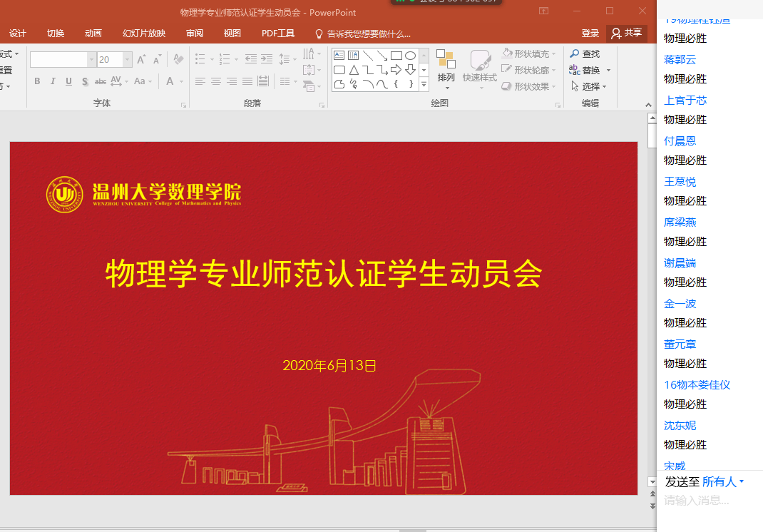This screenshot has height=532, width=763.
Task: Click the clear formatting eraser icon
Action: (178, 60)
